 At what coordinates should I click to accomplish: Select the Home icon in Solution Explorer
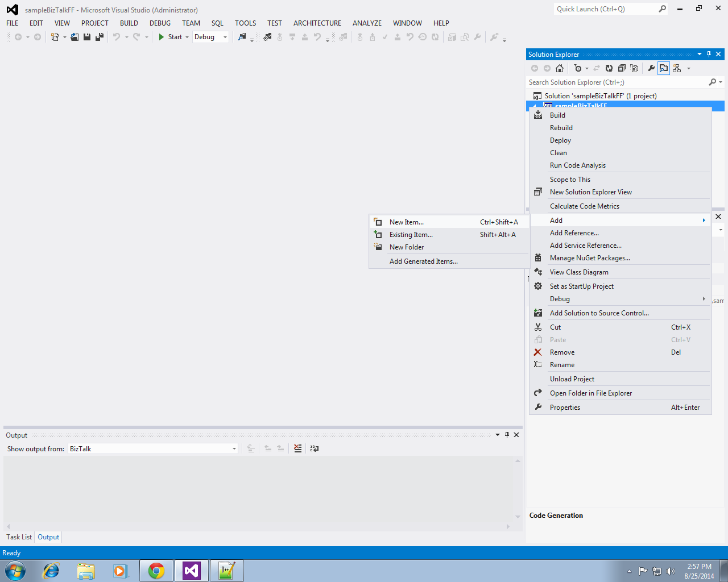559,68
